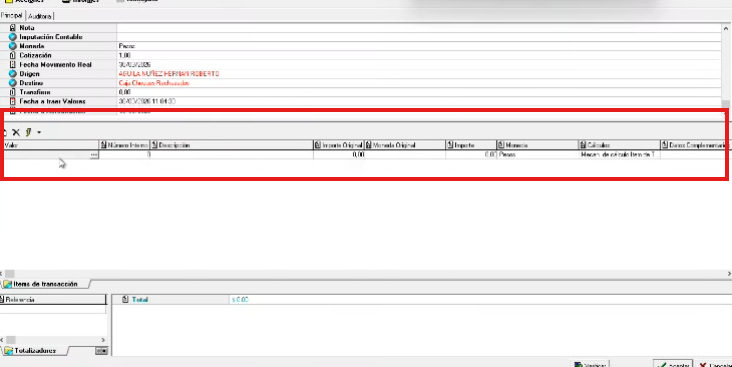
Task: Run the lightning-bolt action in grid toolbar
Action: coord(28,133)
